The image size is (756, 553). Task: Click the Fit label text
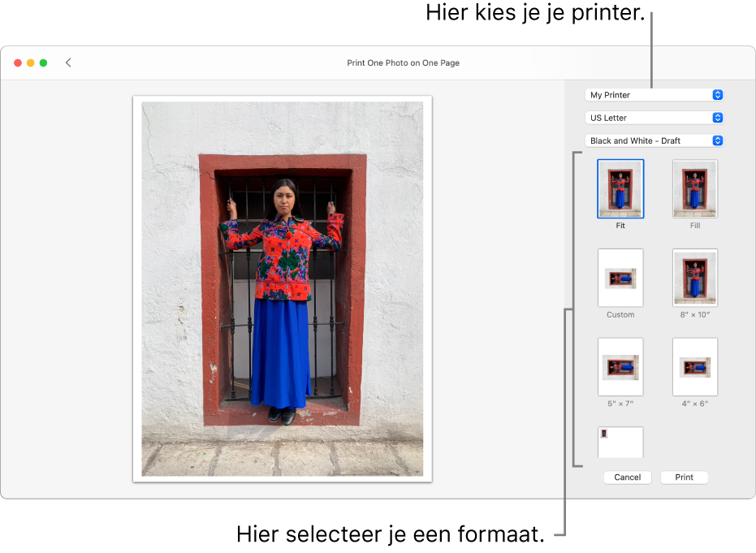[x=620, y=226]
